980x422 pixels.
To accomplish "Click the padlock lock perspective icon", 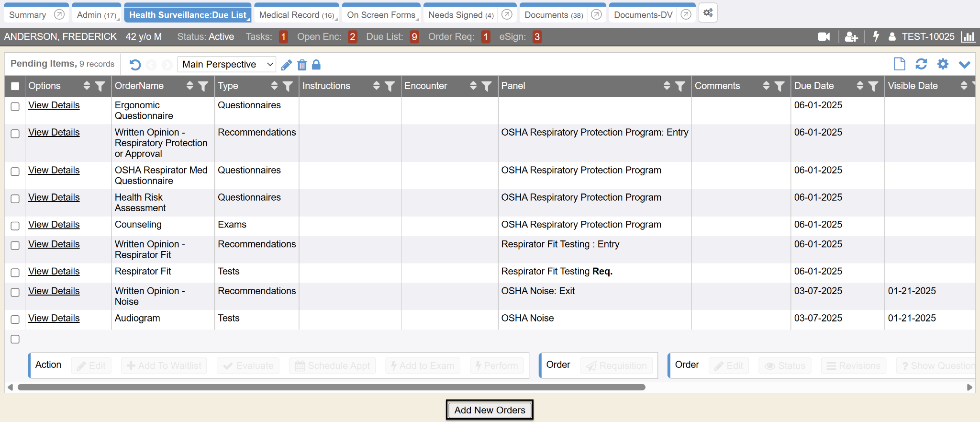I will pyautogui.click(x=316, y=65).
